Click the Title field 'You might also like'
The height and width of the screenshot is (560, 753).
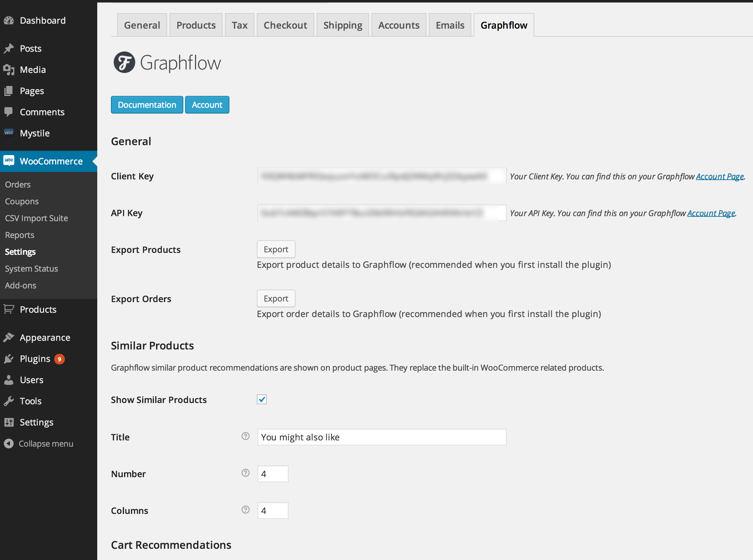coord(382,437)
